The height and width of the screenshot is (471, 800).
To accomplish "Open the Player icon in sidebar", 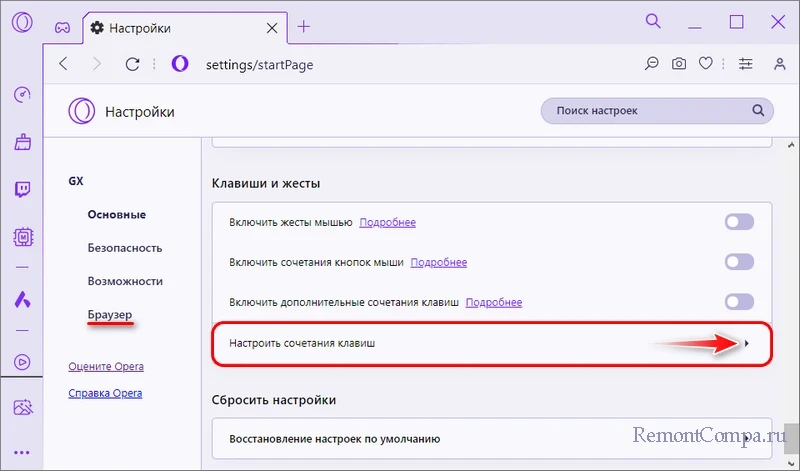I will pyautogui.click(x=22, y=361).
